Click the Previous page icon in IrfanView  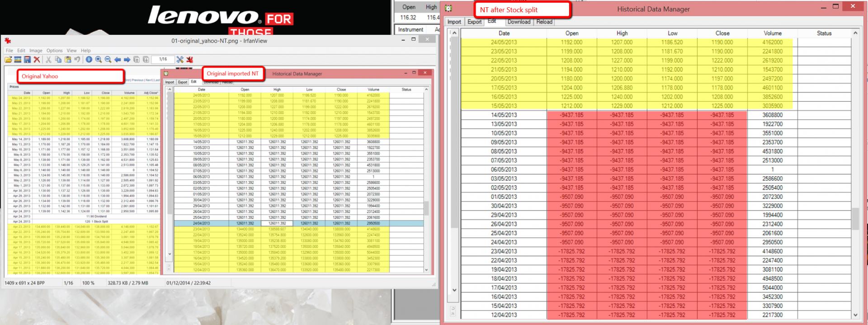(x=137, y=60)
